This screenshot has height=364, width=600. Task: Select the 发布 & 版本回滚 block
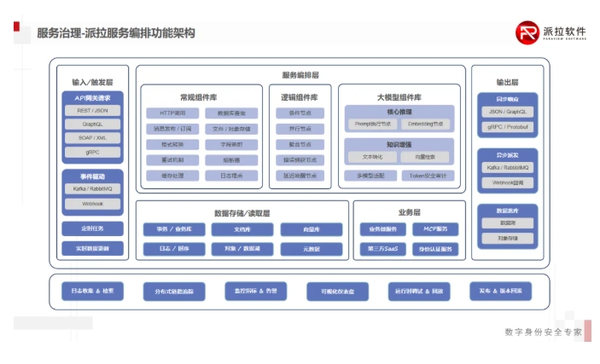click(x=500, y=291)
